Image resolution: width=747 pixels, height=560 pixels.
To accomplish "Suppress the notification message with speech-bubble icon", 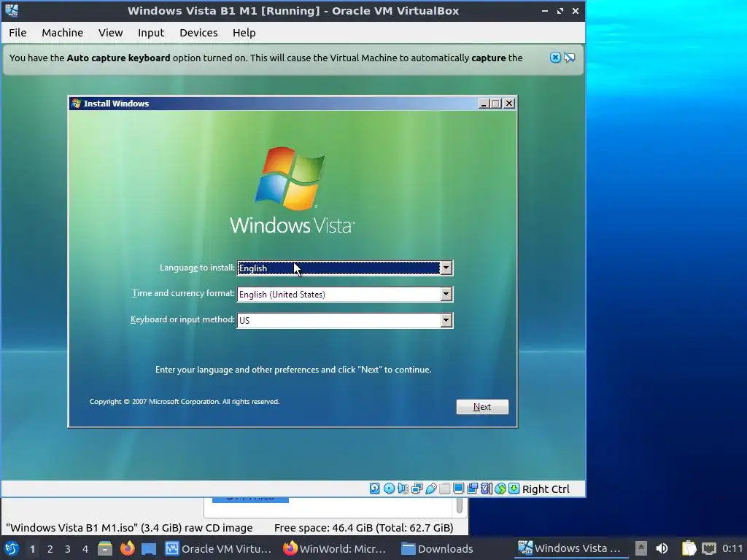I will click(569, 58).
